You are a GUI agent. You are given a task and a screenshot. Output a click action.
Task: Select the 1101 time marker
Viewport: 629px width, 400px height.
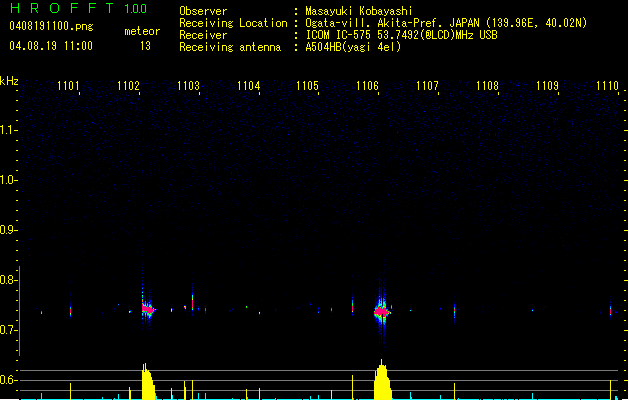tap(69, 86)
